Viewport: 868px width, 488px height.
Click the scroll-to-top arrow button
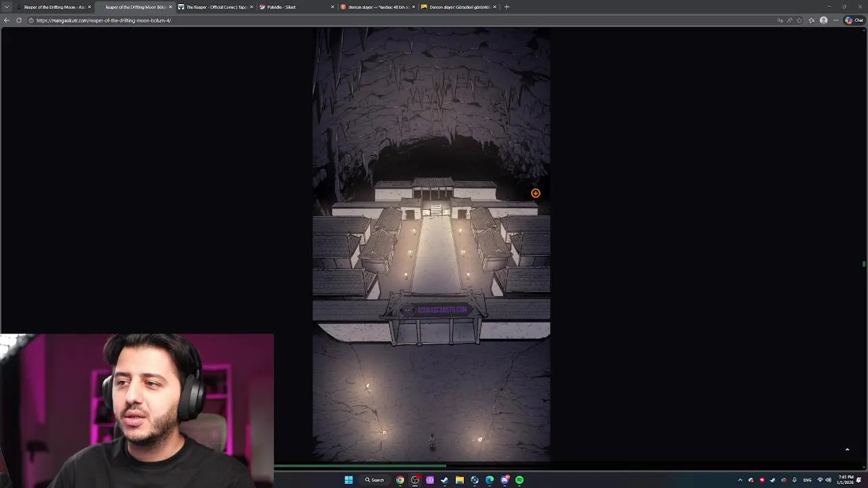point(847,449)
